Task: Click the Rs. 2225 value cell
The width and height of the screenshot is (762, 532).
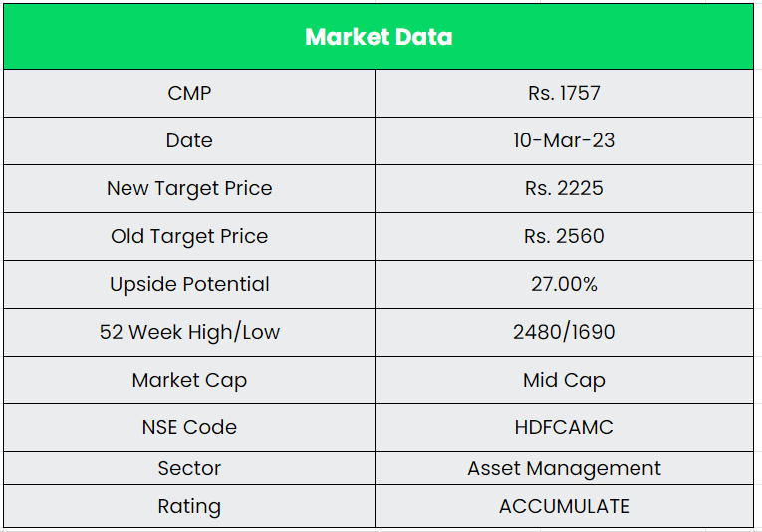Action: tap(564, 188)
